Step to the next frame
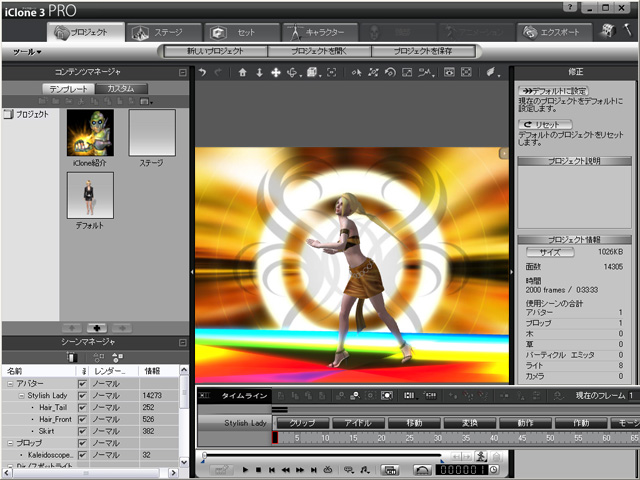The image size is (640, 480). tap(300, 470)
